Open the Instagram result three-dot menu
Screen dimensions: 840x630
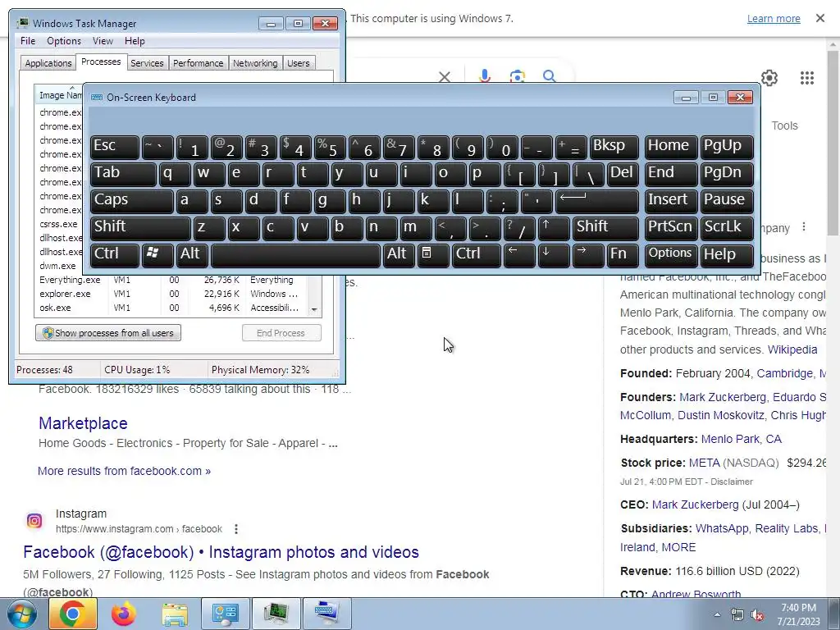(236, 529)
